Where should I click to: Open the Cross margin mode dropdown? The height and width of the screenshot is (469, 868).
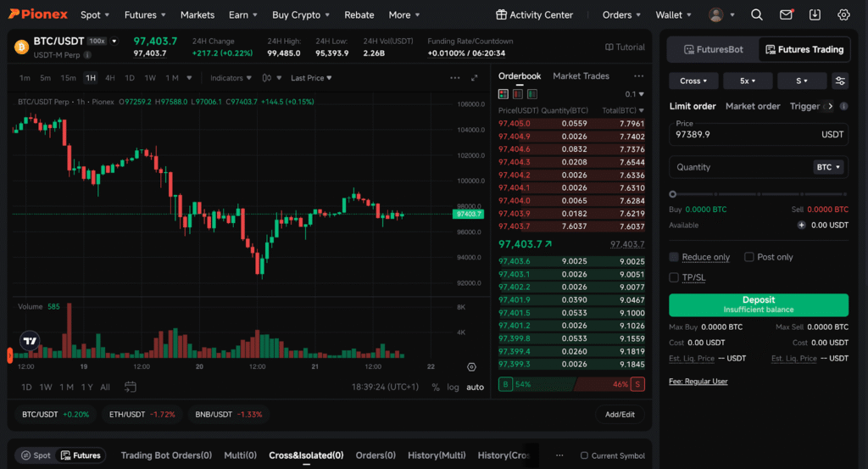tap(693, 81)
